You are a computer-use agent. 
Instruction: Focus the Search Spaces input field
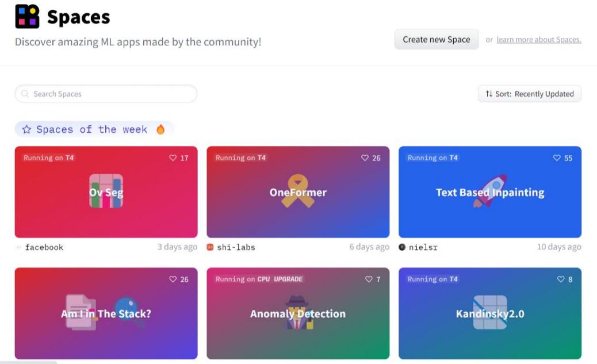(x=106, y=94)
